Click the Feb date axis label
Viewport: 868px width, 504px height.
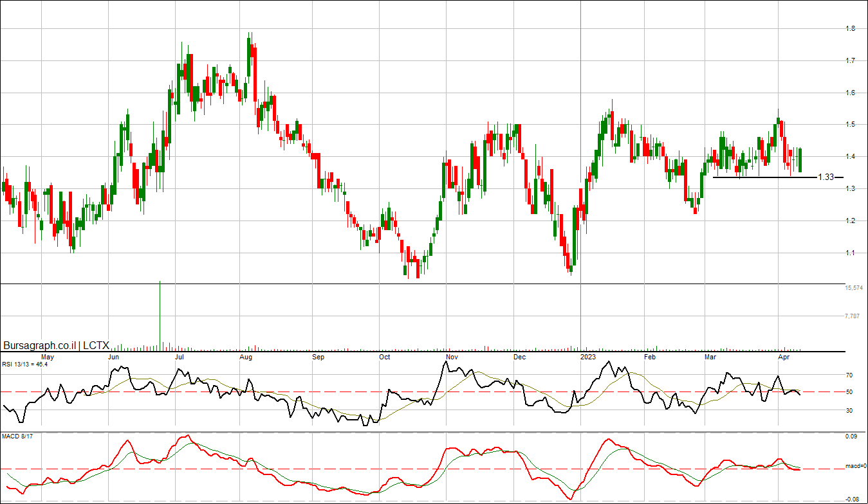651,356
